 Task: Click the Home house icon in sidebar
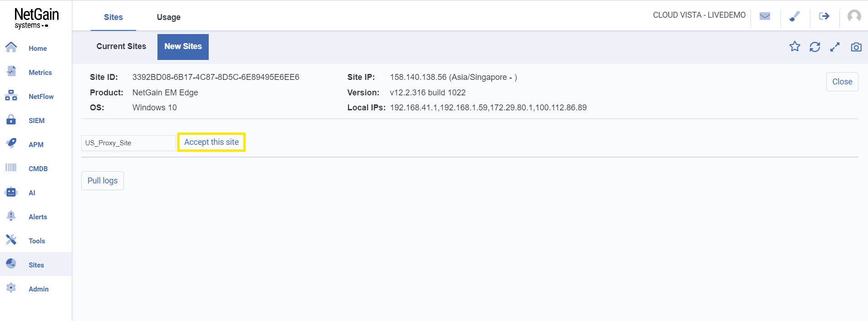pyautogui.click(x=11, y=47)
